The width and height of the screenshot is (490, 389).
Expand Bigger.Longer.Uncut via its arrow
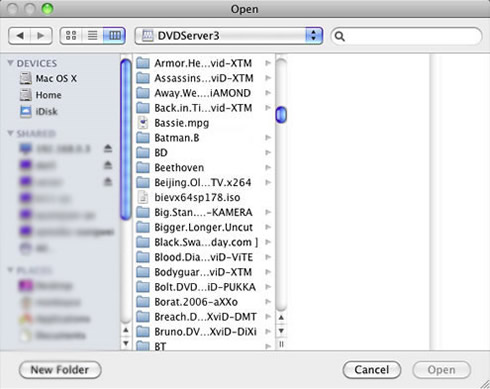pyautogui.click(x=268, y=227)
